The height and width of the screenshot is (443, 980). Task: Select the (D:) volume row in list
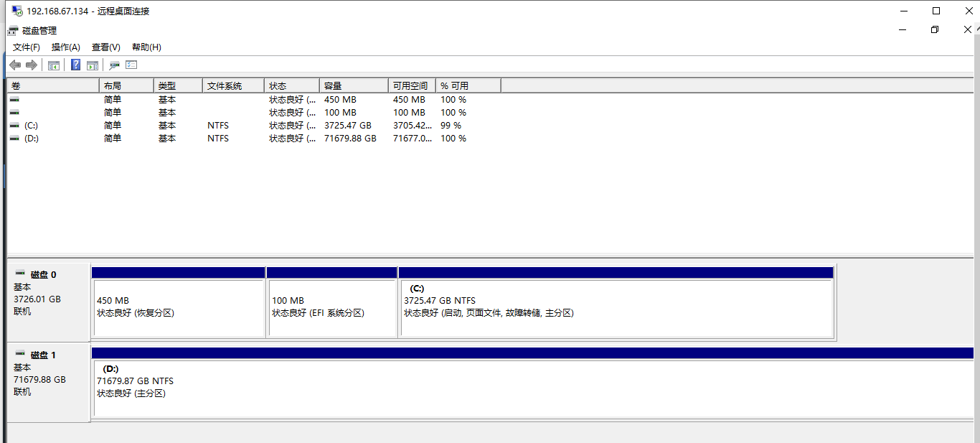(31, 139)
